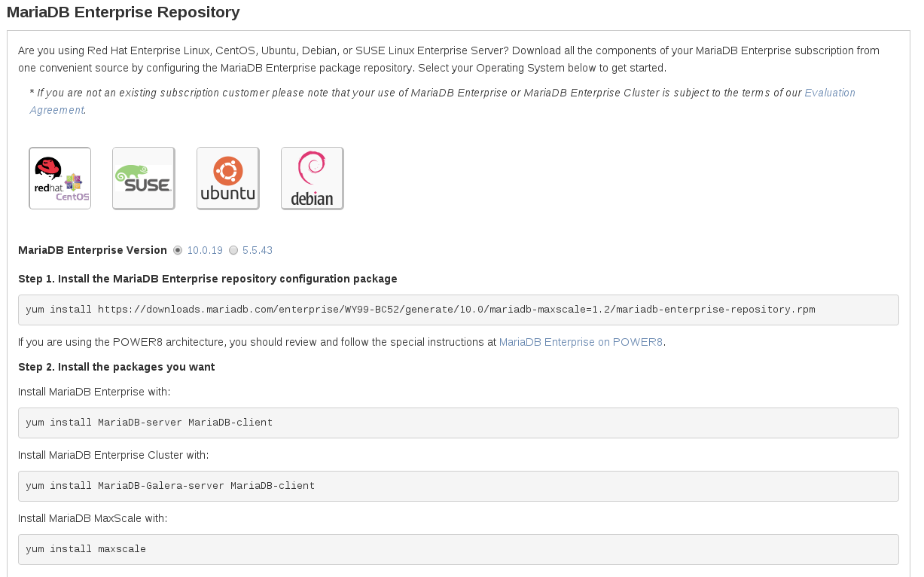The height and width of the screenshot is (577, 924).
Task: Select the 10.0.19 version radio button
Action: click(x=178, y=250)
